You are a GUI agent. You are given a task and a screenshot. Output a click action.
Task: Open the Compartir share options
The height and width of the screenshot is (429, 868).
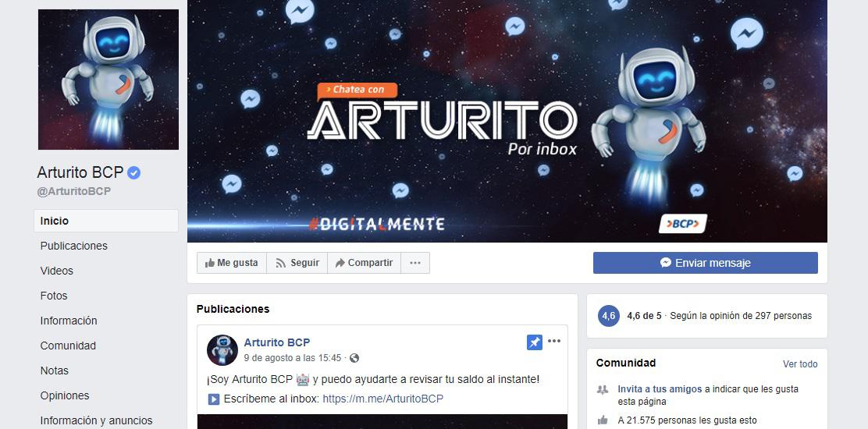pyautogui.click(x=365, y=263)
